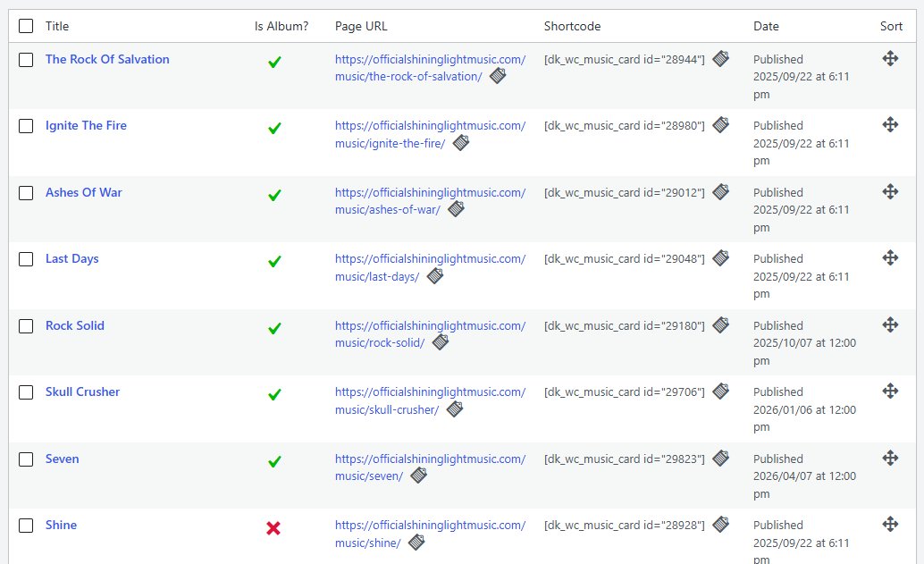Copy shortcode with id 28980
This screenshot has height=564, width=924.
point(720,124)
